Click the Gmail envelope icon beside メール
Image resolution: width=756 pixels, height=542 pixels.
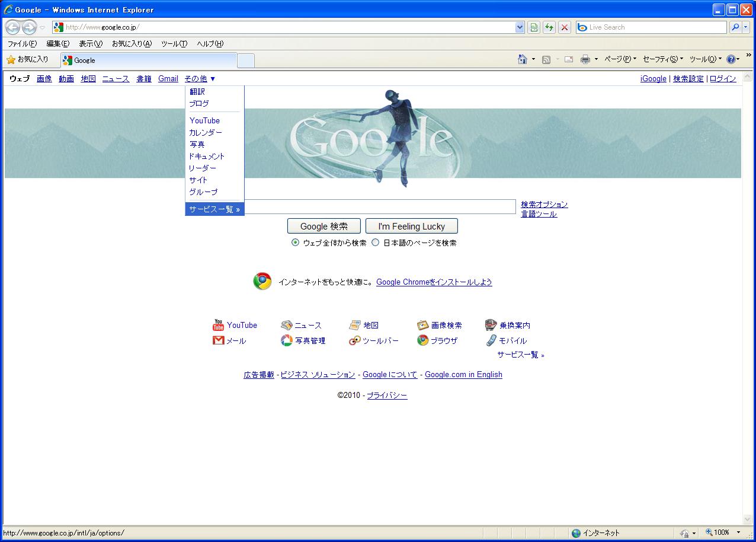pyautogui.click(x=219, y=340)
